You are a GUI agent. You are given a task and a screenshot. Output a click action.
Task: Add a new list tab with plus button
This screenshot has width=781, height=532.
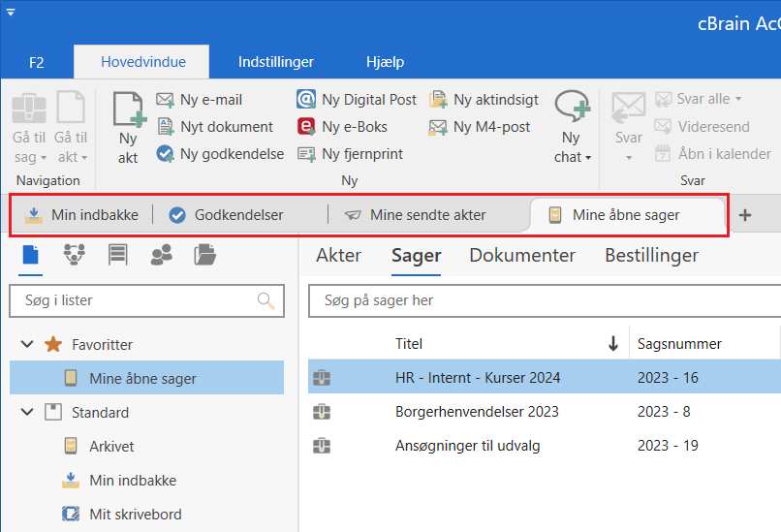(745, 215)
